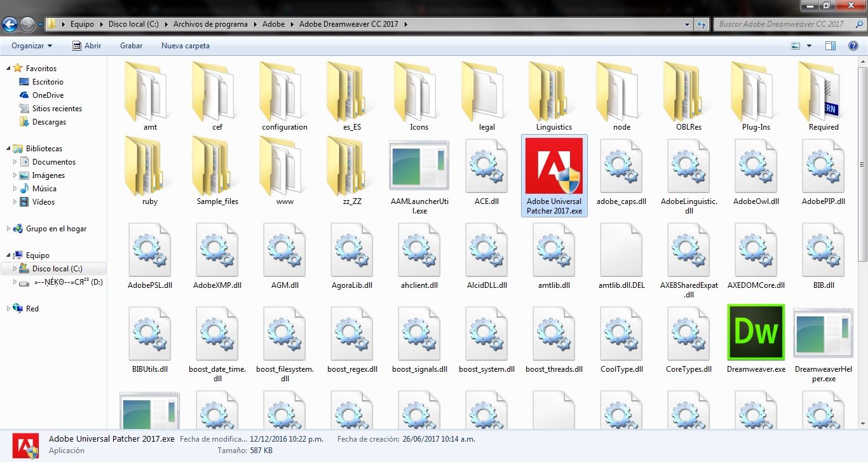Viewport: 868px width, 462px height.
Task: Go to Disco local (C:) in breadcrumb
Action: [x=133, y=24]
